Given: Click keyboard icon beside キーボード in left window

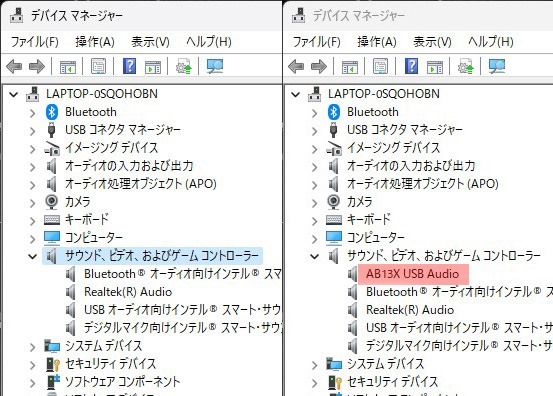Looking at the screenshot, I should [52, 220].
